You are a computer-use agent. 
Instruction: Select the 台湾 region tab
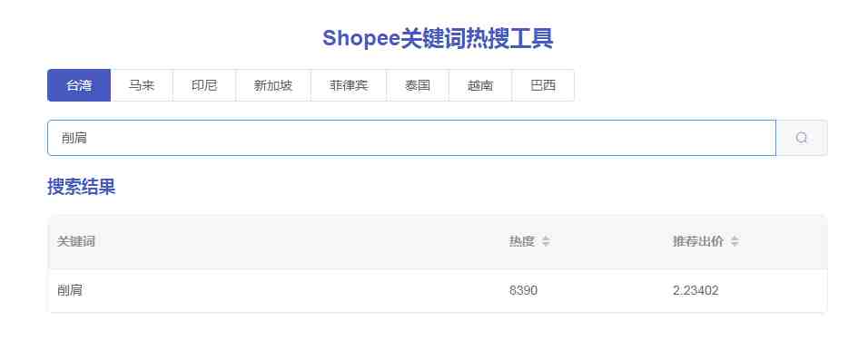point(79,85)
